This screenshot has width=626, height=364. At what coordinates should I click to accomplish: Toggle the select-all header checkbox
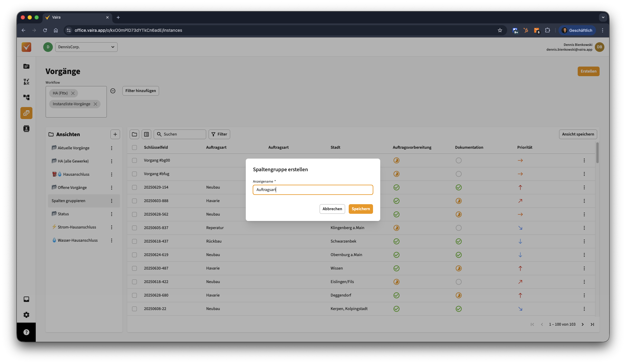[x=134, y=148]
